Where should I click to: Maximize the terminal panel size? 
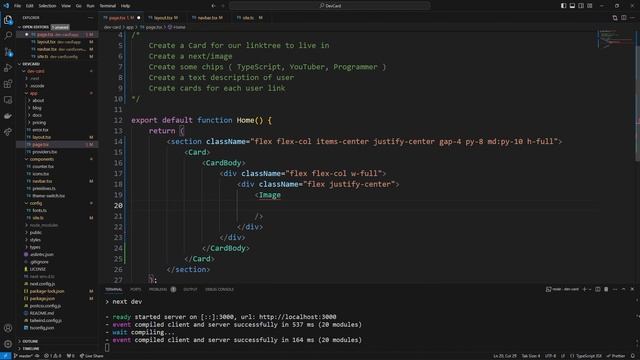point(623,289)
